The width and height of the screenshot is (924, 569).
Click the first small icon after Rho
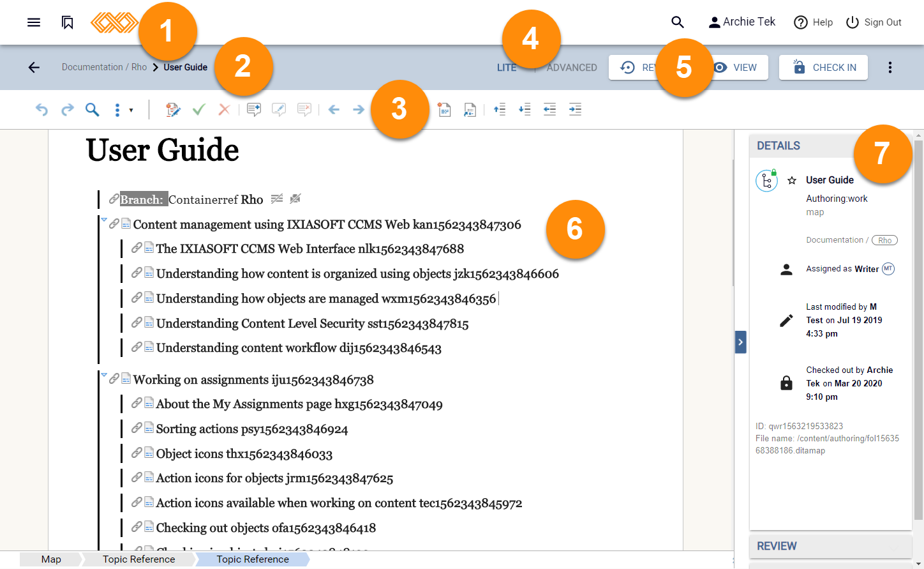(x=276, y=199)
